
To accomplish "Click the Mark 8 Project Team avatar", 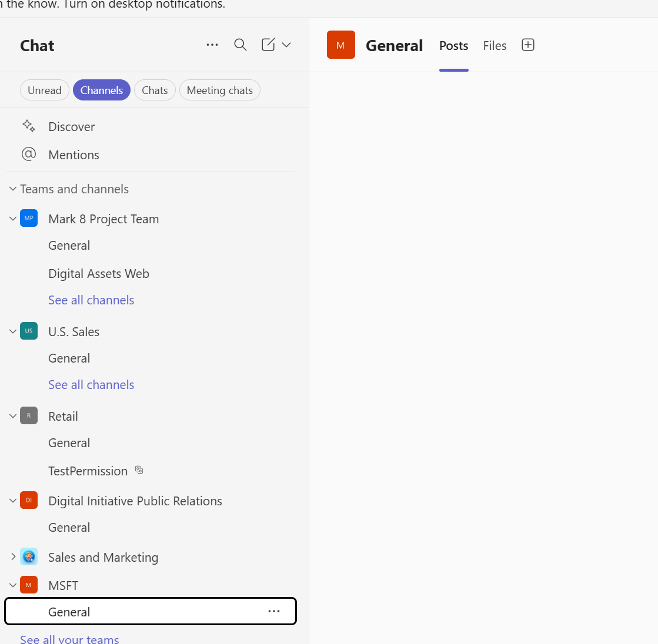I will pyautogui.click(x=29, y=218).
